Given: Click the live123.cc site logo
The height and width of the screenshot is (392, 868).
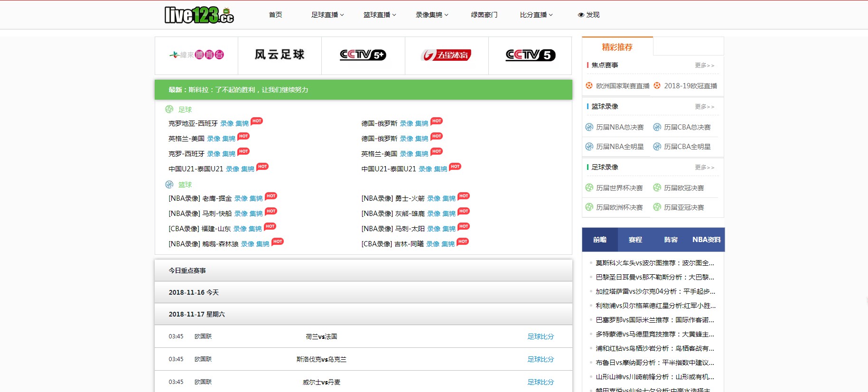Looking at the screenshot, I should pos(199,15).
